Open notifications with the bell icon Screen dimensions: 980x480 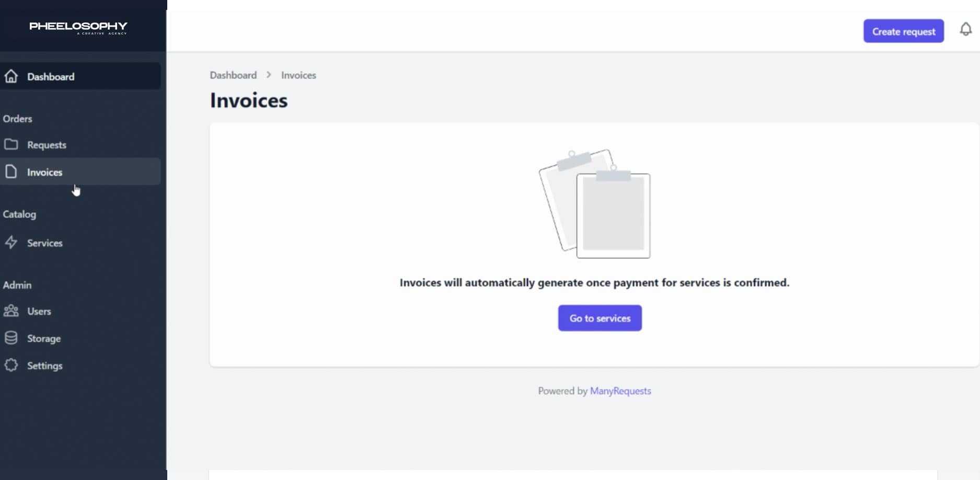[965, 30]
